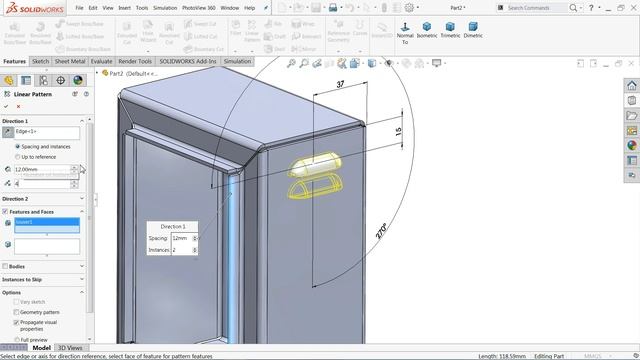Image resolution: width=640 pixels, height=360 pixels.
Task: Collapse the Features and Faces section
Action: (82, 211)
